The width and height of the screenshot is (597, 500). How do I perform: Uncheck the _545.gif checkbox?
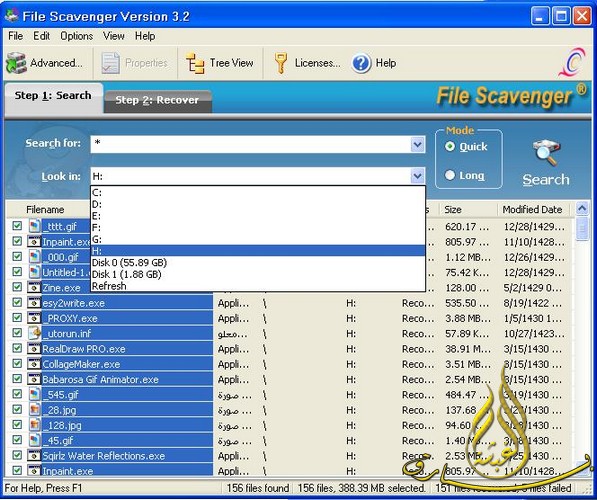17,394
